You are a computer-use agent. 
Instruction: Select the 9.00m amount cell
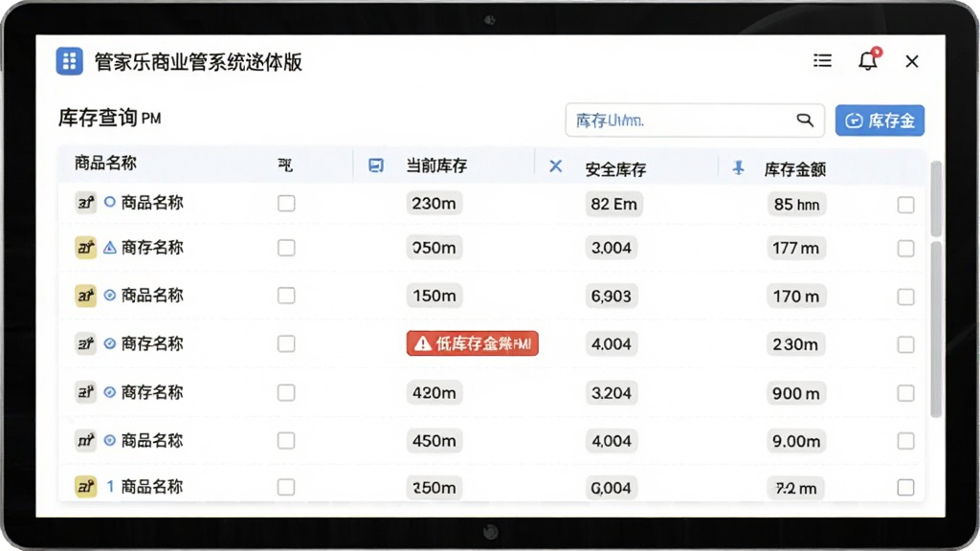click(x=796, y=442)
